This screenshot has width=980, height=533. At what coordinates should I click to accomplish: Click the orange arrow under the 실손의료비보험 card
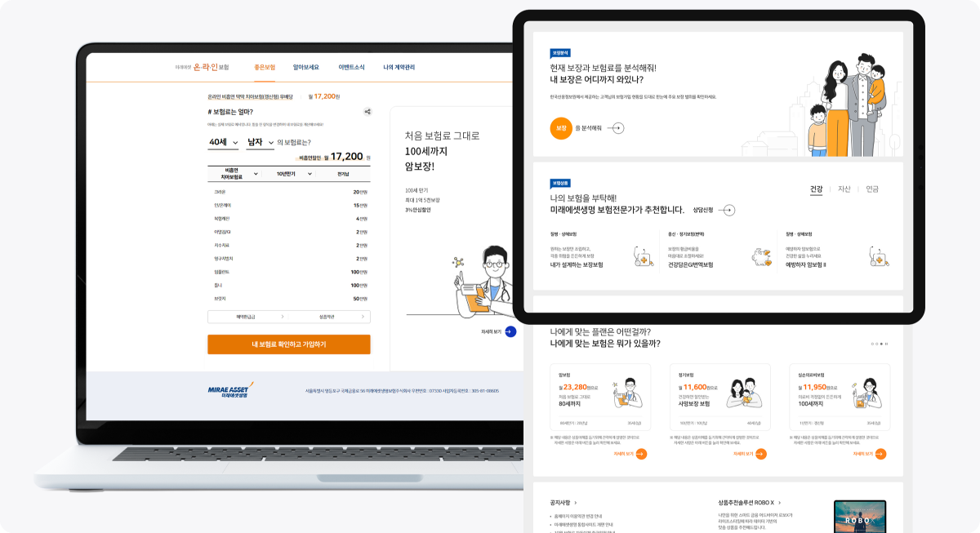[x=880, y=454]
